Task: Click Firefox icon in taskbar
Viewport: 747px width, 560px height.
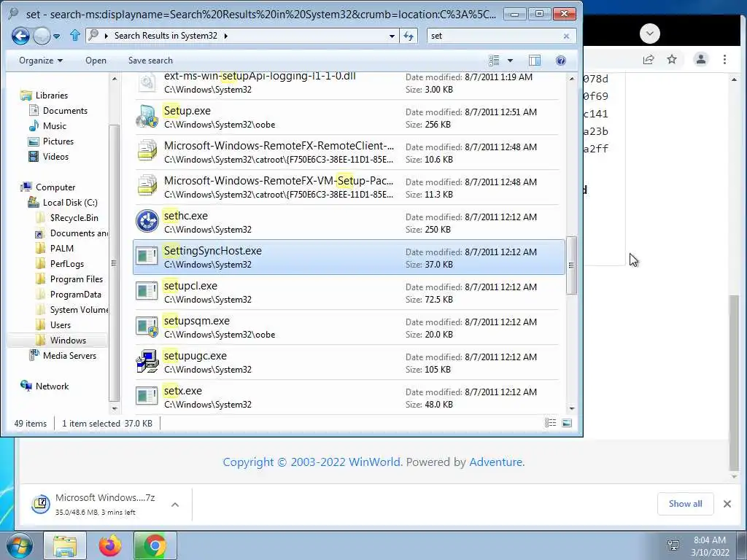Action: pyautogui.click(x=109, y=545)
